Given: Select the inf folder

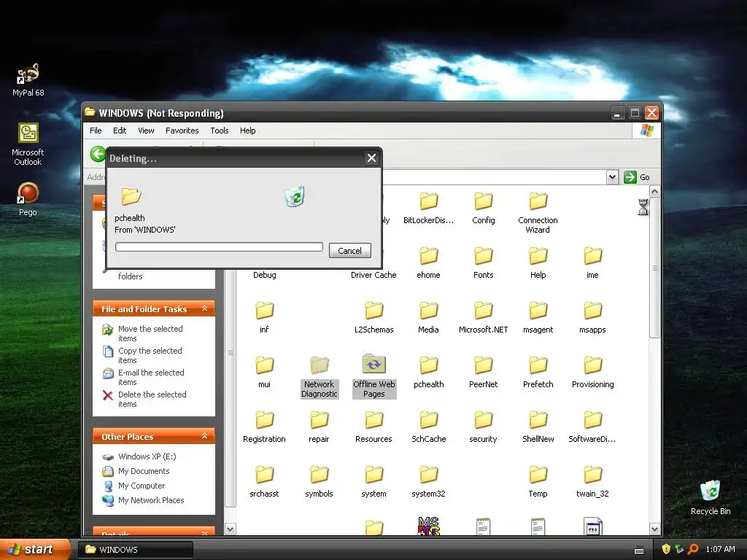Looking at the screenshot, I should [x=264, y=318].
